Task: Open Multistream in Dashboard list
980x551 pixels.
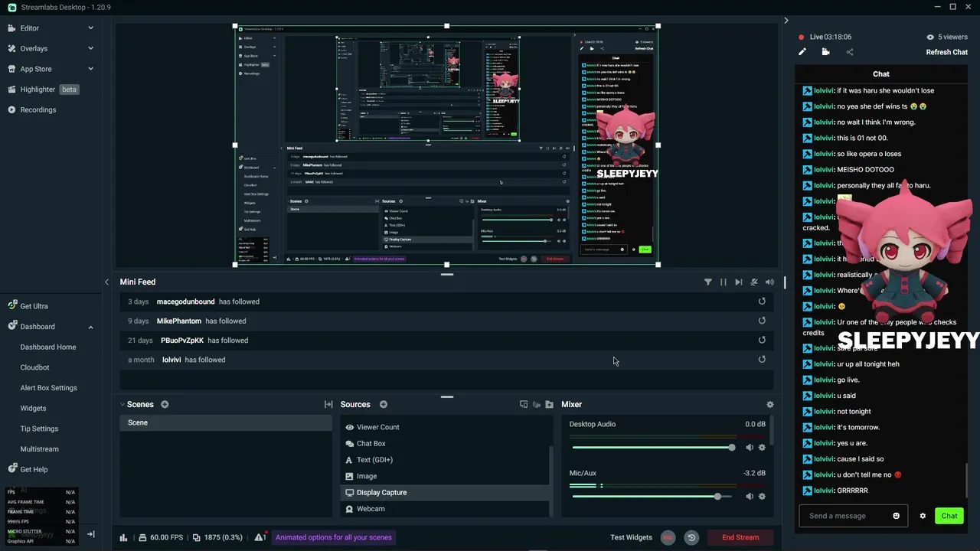Action: [x=39, y=449]
